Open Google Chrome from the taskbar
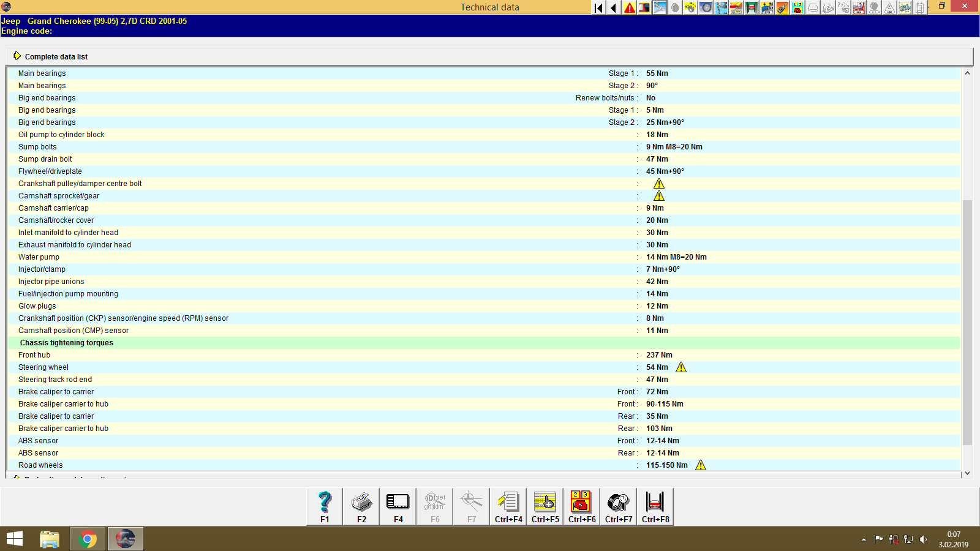 [x=87, y=539]
